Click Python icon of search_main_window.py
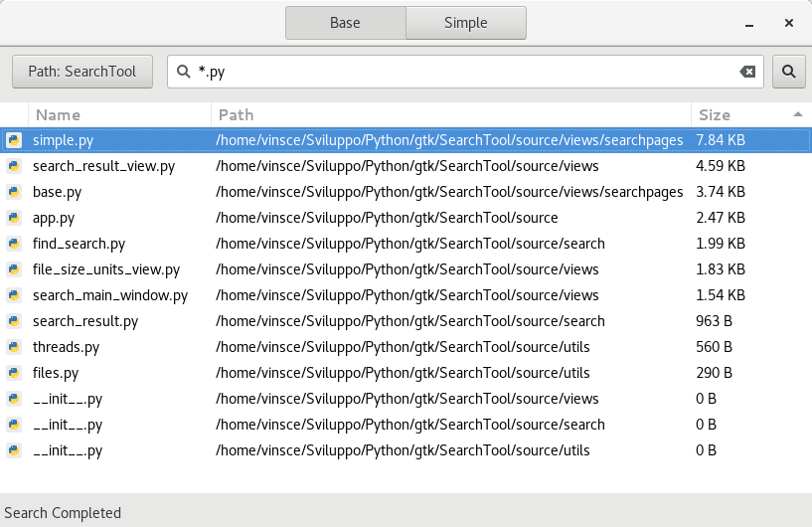Screen dimensions: 812x527 pyautogui.click(x=14, y=295)
